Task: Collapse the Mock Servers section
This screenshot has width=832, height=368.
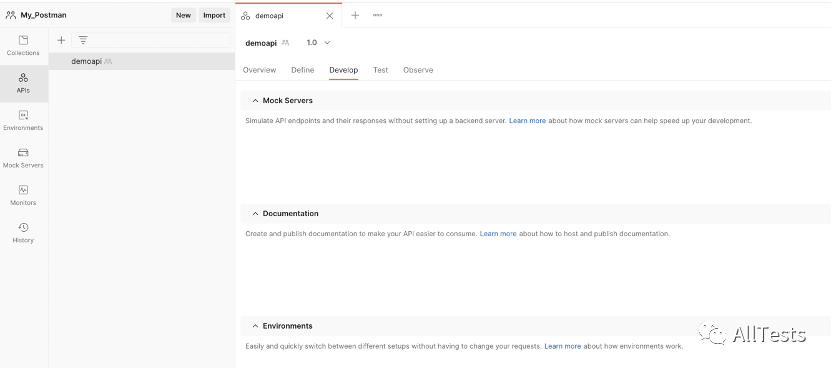Action: coord(255,100)
